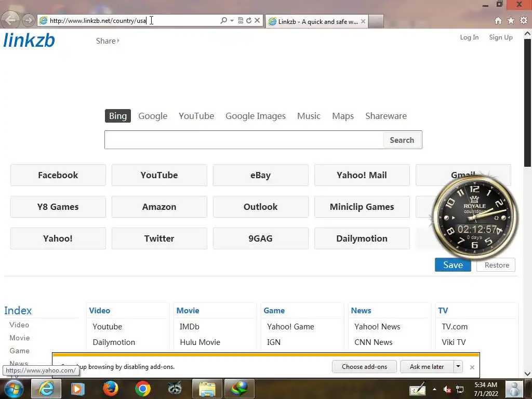Select the Maps search tab
Viewport: 532px width, 399px height.
point(343,116)
